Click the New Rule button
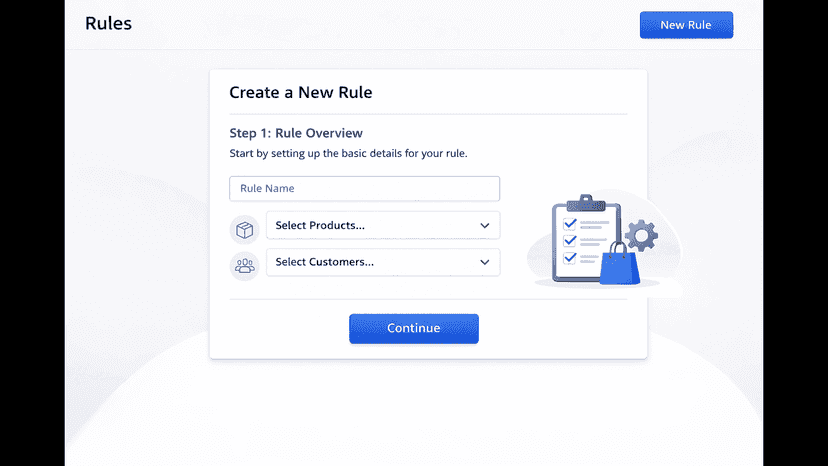828x466 pixels. (x=686, y=25)
